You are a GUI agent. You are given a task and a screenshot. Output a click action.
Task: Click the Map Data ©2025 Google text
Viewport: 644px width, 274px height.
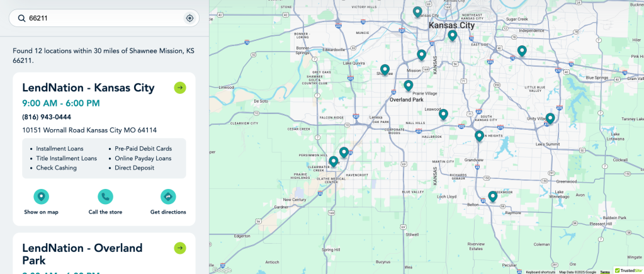pyautogui.click(x=576, y=272)
